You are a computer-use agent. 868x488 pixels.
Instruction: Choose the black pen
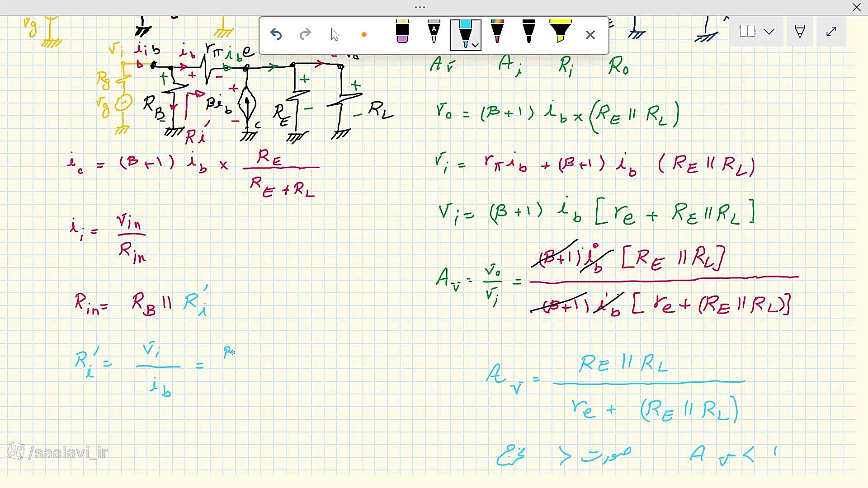pyautogui.click(x=528, y=33)
